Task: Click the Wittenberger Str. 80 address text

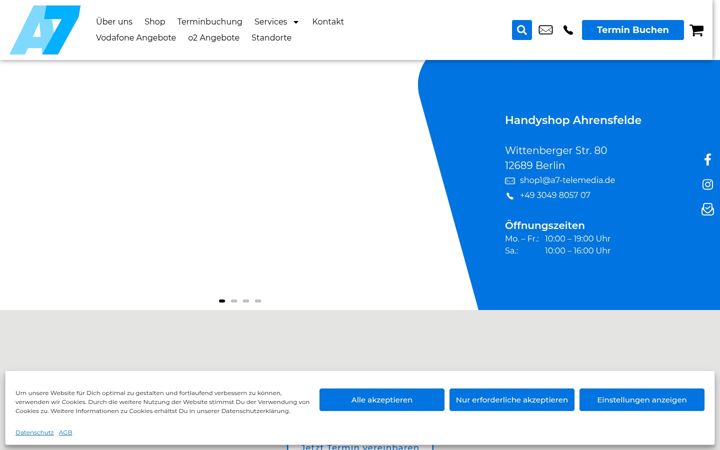Action: tap(556, 150)
